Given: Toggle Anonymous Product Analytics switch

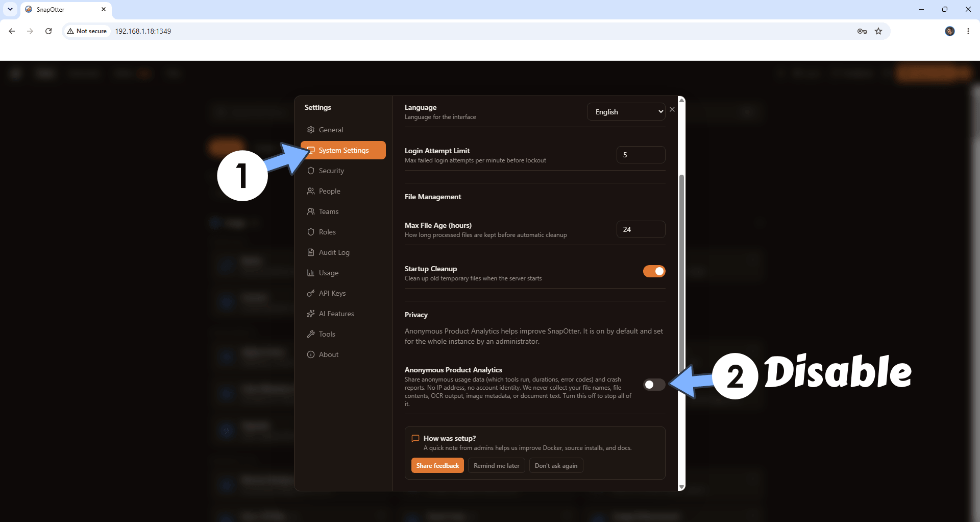Looking at the screenshot, I should click(x=654, y=385).
